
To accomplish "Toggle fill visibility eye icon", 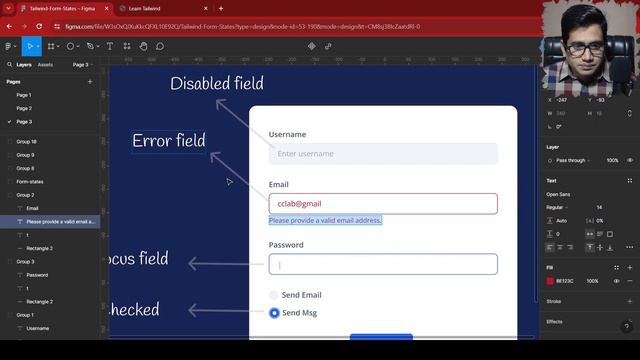I will (617, 281).
